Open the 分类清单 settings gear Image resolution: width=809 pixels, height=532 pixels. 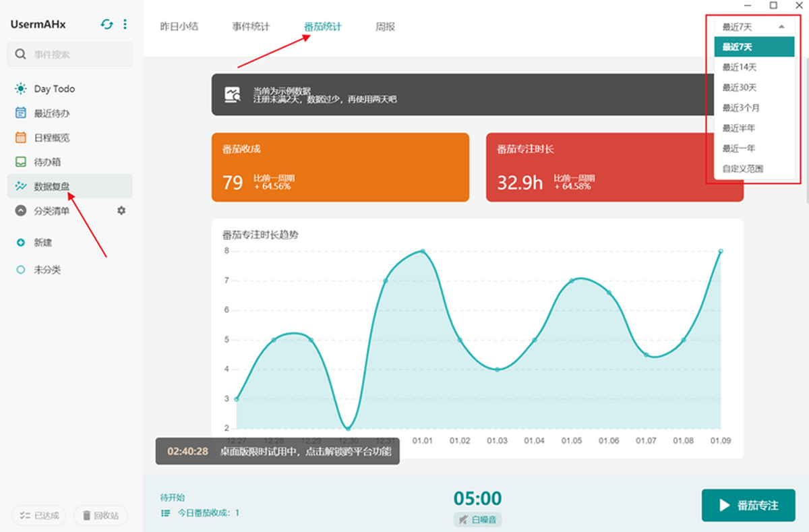[121, 210]
